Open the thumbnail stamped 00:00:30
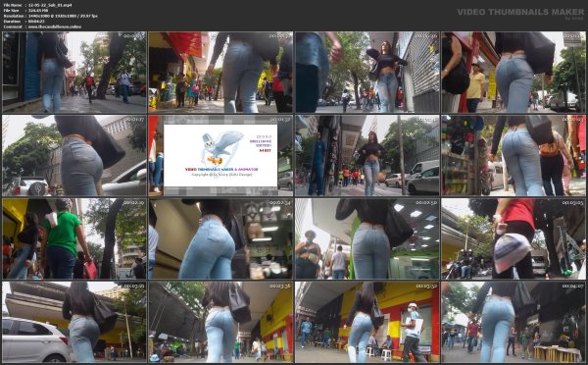 click(x=220, y=73)
